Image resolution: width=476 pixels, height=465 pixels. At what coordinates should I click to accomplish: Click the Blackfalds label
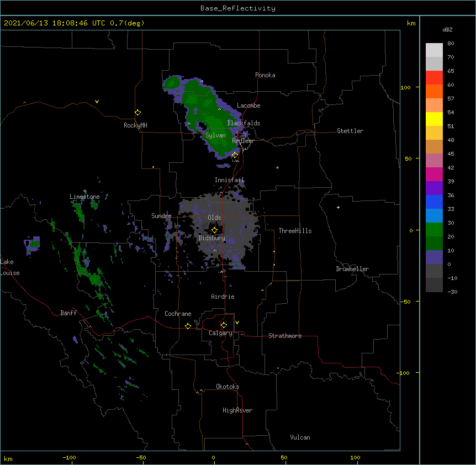pyautogui.click(x=244, y=123)
